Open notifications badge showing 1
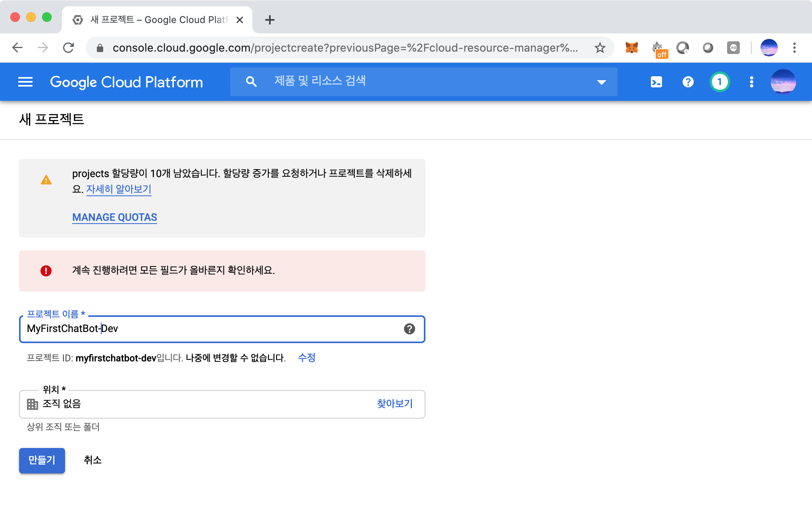Viewport: 812px width, 529px height. click(x=720, y=82)
